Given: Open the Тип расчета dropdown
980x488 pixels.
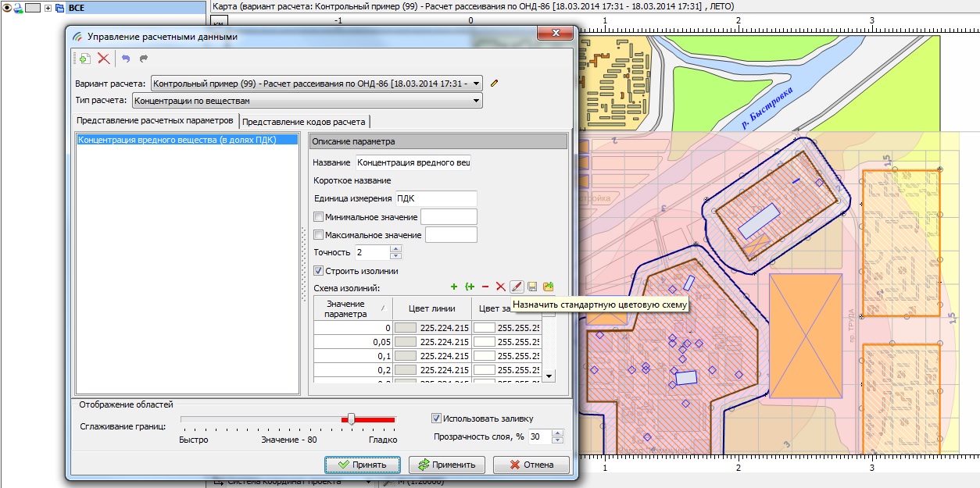Looking at the screenshot, I should point(476,101).
